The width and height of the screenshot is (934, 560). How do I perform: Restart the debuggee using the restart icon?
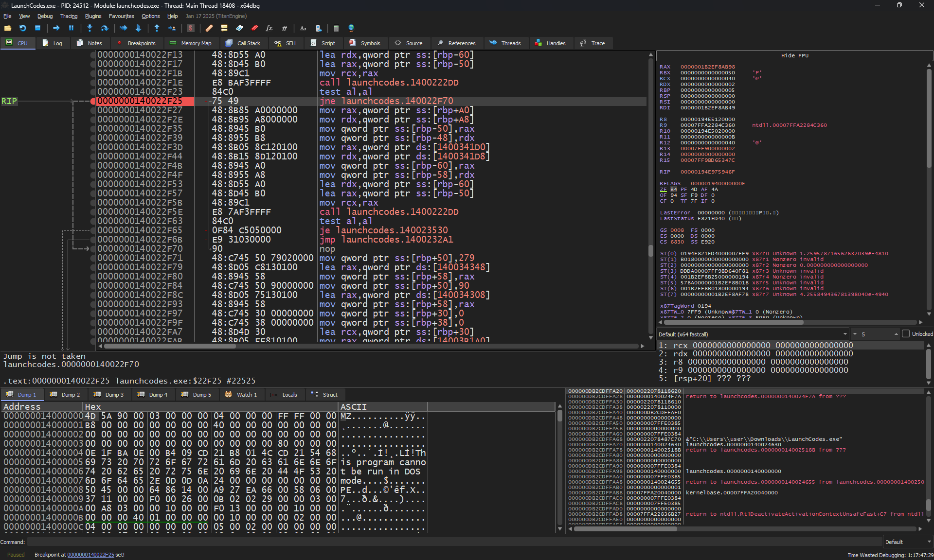(23, 28)
